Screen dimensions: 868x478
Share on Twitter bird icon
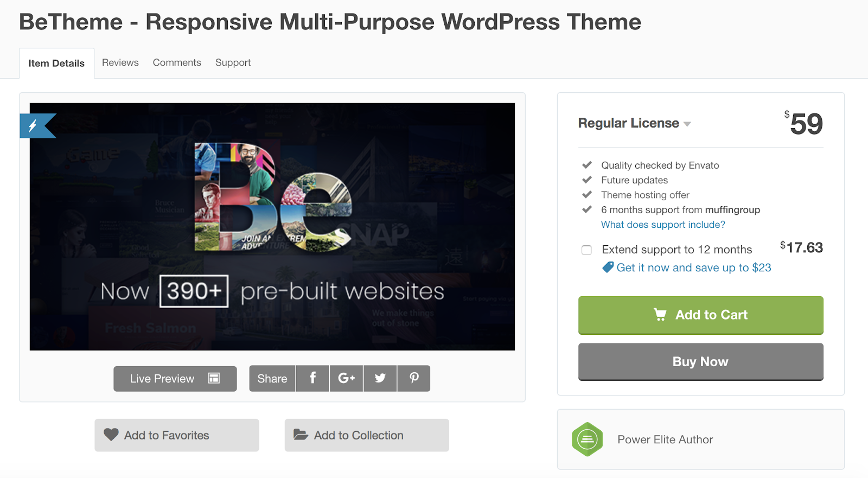click(380, 379)
